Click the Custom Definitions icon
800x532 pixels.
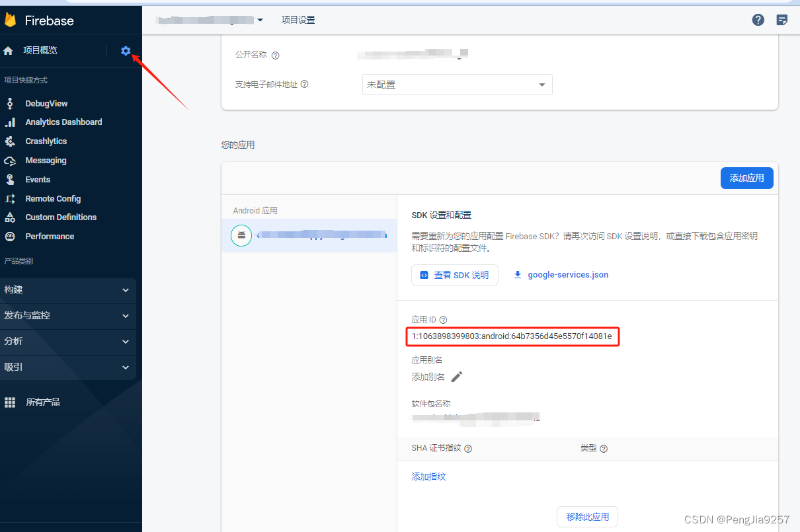10,217
